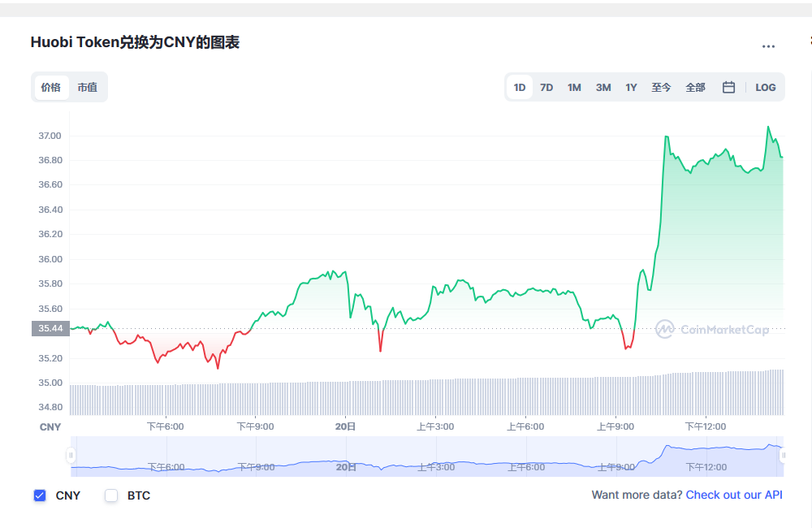Image resolution: width=812 pixels, height=528 pixels.
Task: Click the 35.00 price axis label
Action: point(50,383)
